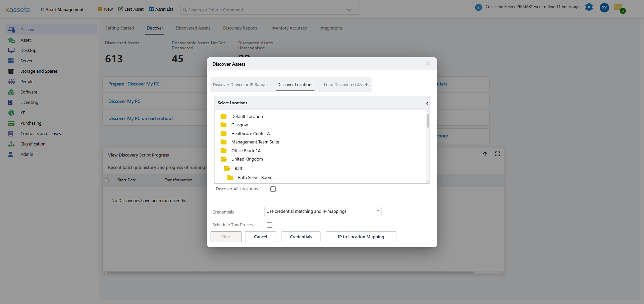Viewport: 644px width, 304px height.
Task: Click the up arrow in progress panel
Action: [x=485, y=154]
